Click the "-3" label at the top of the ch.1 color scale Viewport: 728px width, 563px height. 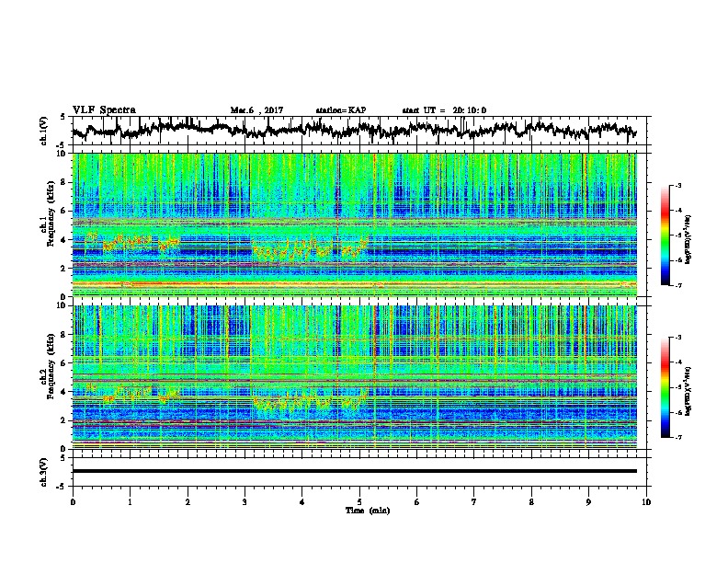tap(677, 185)
